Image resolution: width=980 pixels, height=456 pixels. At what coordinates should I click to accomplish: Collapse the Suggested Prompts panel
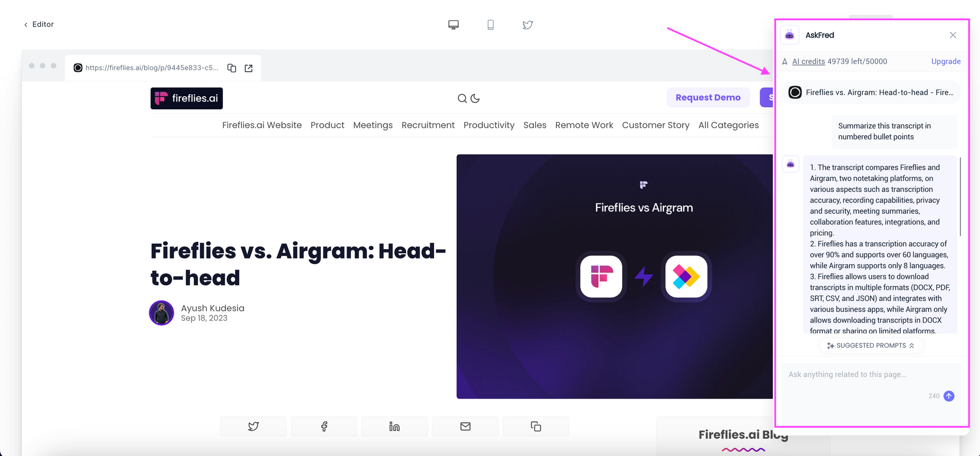point(872,345)
